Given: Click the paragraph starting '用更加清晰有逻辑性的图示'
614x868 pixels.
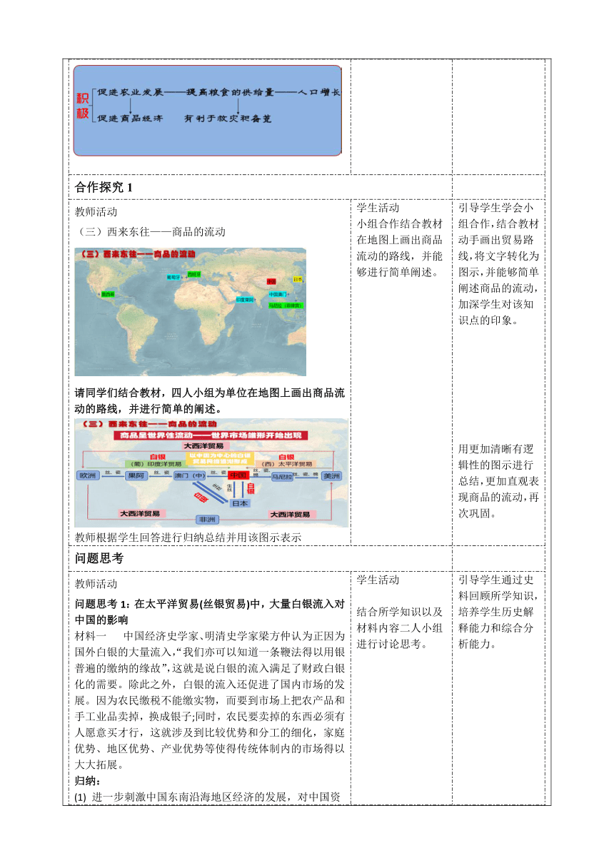Looking at the screenshot, I should point(499,481).
